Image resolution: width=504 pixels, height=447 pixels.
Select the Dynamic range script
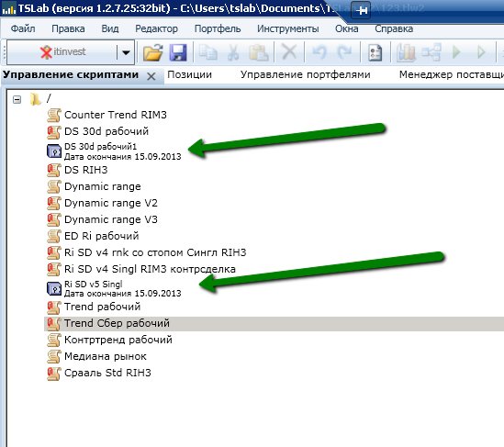click(103, 186)
